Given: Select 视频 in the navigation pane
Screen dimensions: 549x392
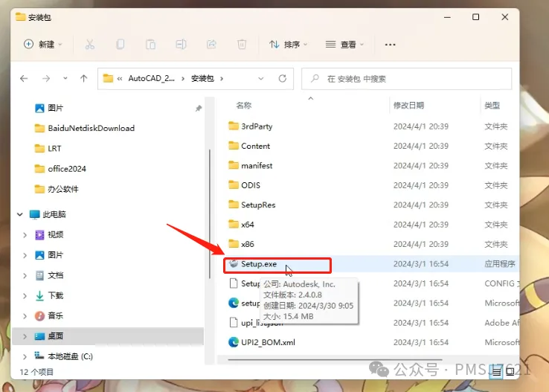Looking at the screenshot, I should pyautogui.click(x=55, y=235).
